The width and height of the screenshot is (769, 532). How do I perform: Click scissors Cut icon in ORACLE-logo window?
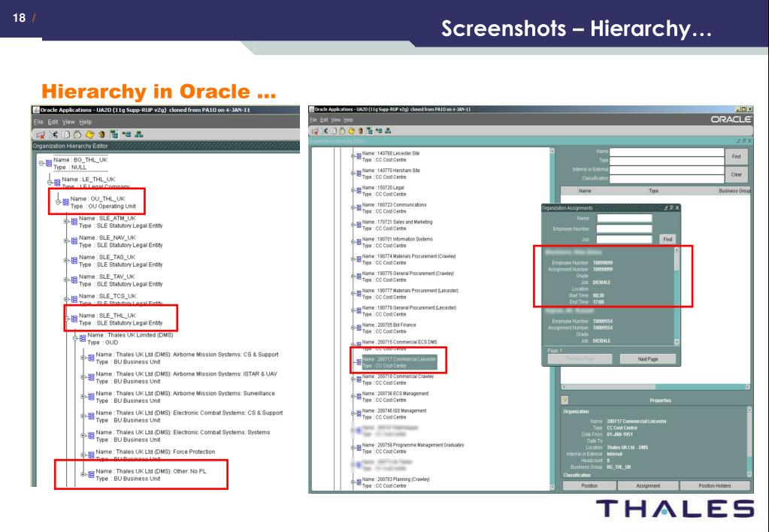pos(324,131)
